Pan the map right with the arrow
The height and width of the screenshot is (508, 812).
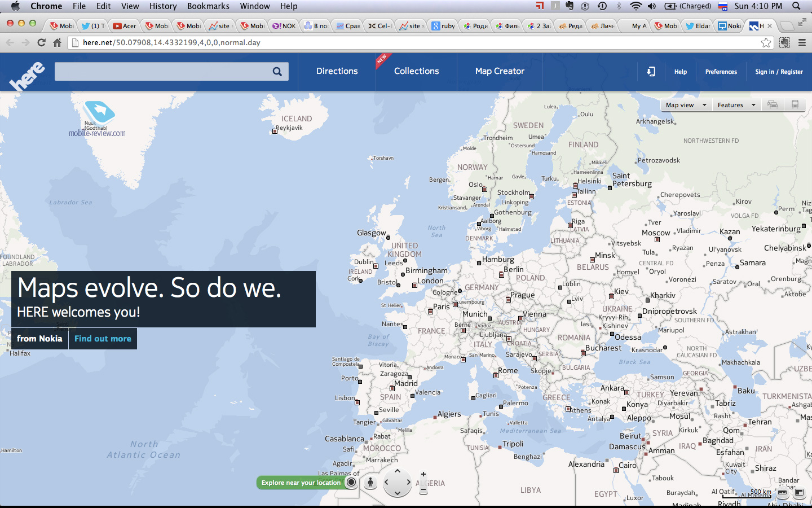pos(408,483)
